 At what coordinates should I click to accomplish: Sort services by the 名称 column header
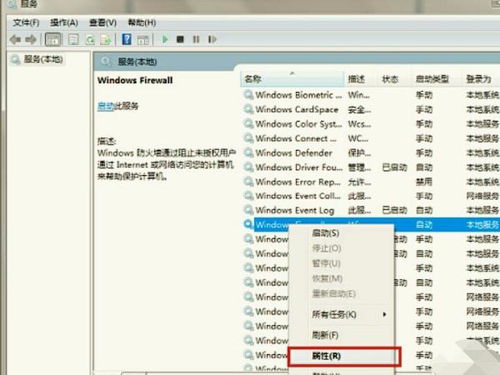coord(292,79)
